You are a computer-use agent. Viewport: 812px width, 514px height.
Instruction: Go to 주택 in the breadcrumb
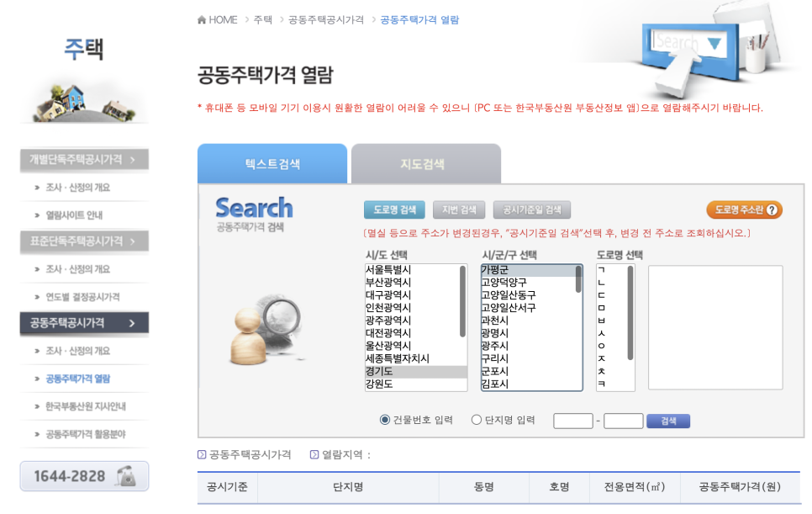(x=263, y=19)
